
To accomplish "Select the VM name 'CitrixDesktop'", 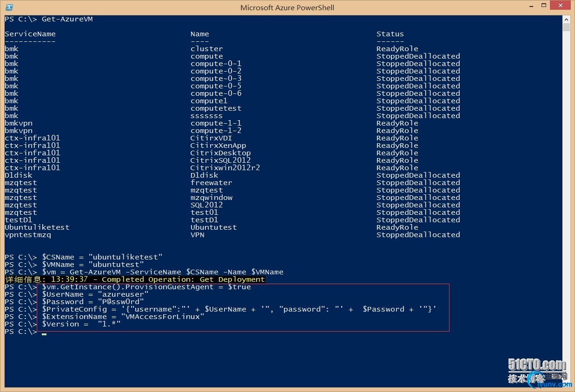I will (221, 153).
